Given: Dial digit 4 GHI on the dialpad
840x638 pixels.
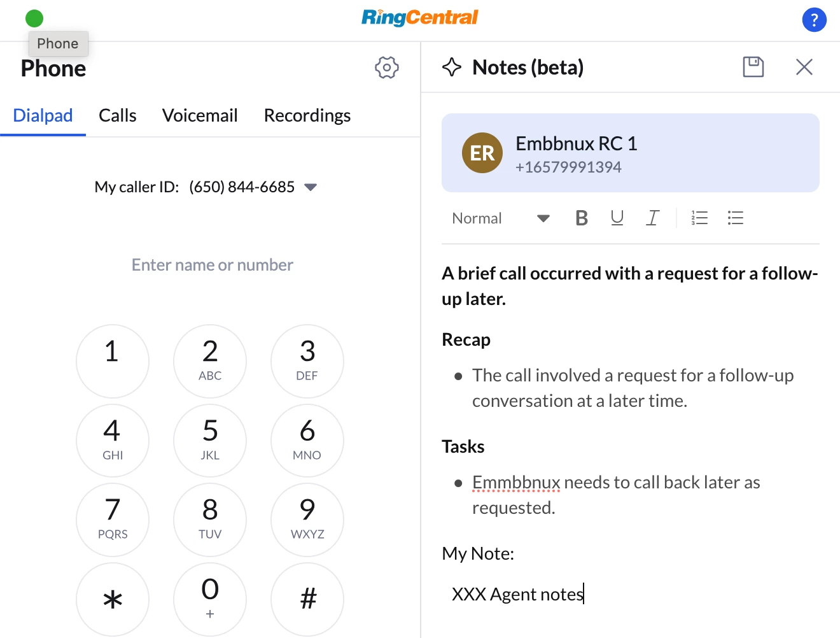Looking at the screenshot, I should (113, 441).
